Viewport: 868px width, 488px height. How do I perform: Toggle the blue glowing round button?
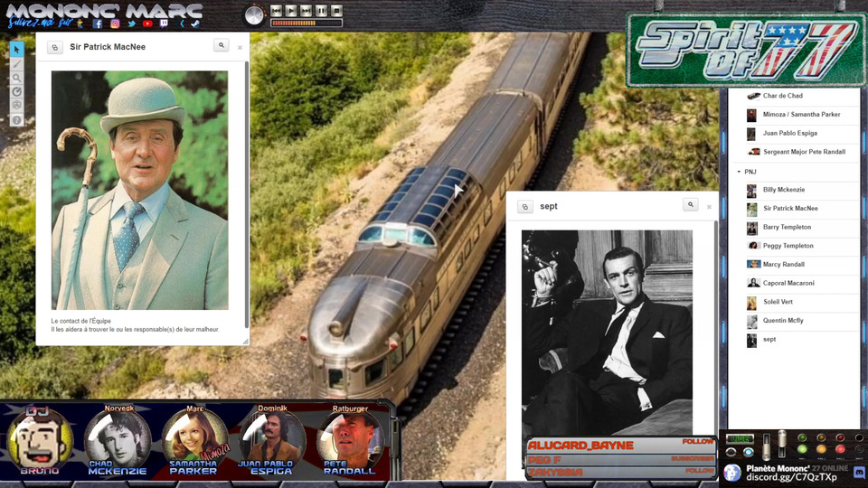[x=749, y=452]
